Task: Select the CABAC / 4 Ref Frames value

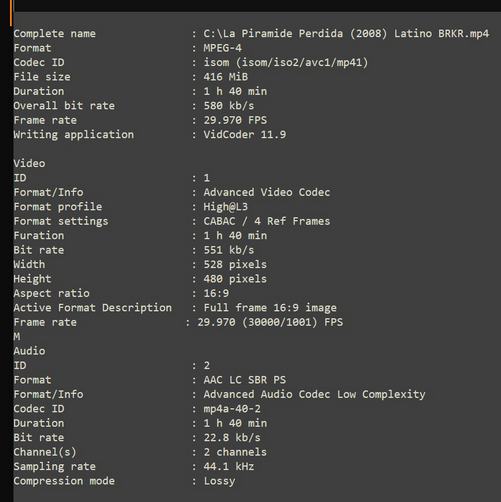Action: click(x=267, y=221)
